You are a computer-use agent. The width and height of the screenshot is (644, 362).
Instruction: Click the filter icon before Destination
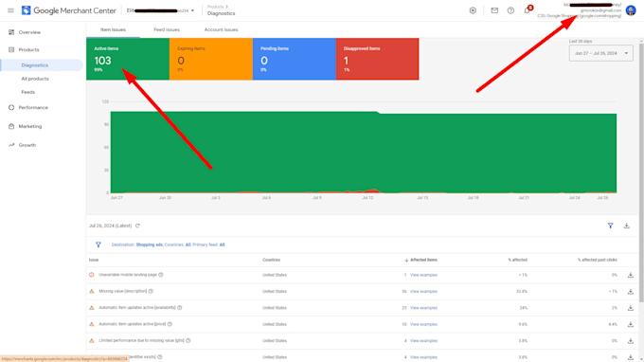(x=98, y=244)
